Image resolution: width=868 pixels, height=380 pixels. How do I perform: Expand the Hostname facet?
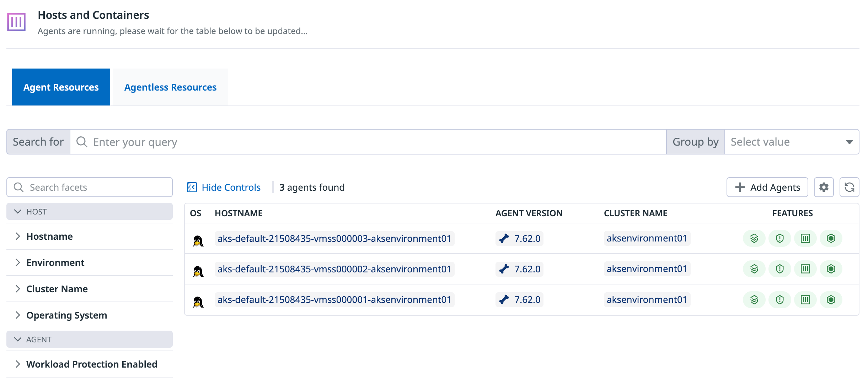(49, 236)
